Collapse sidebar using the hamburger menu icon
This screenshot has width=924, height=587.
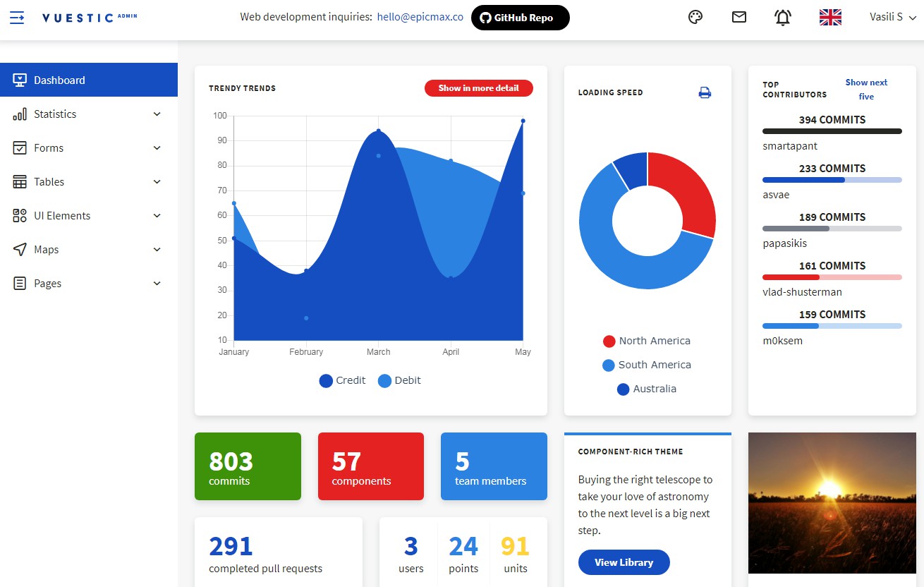point(17,18)
